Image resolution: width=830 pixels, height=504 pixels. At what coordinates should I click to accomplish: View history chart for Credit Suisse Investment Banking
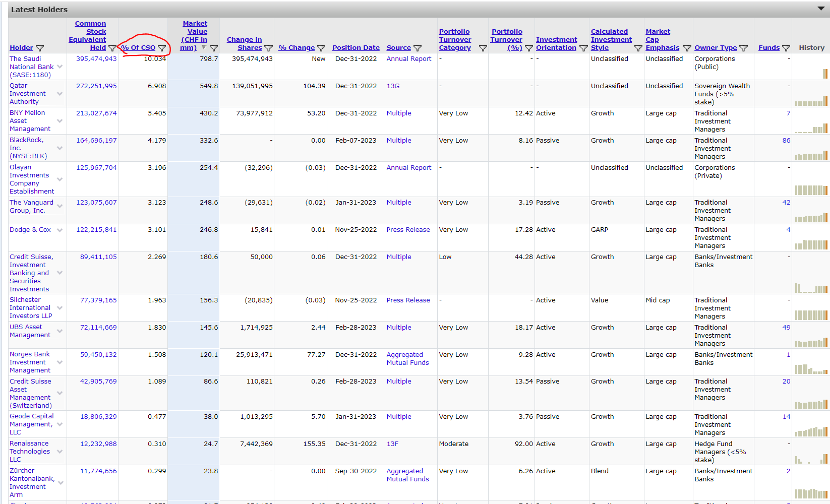[x=811, y=288]
